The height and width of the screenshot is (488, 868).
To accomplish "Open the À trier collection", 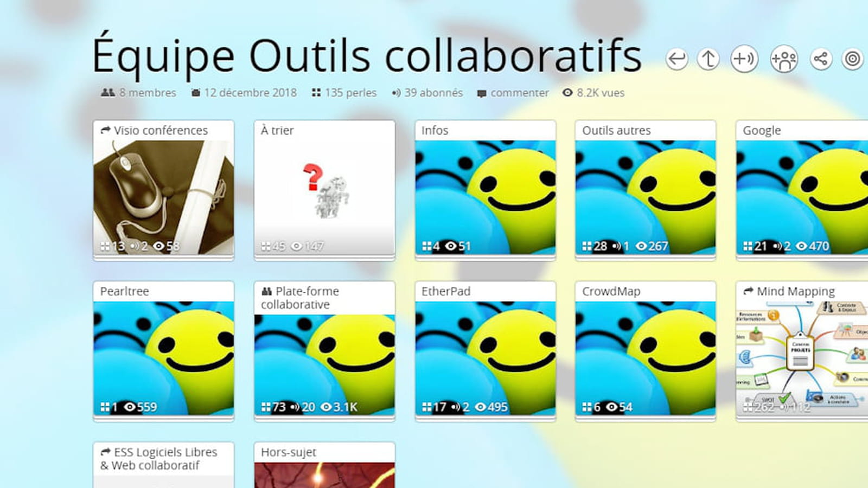I will click(324, 190).
